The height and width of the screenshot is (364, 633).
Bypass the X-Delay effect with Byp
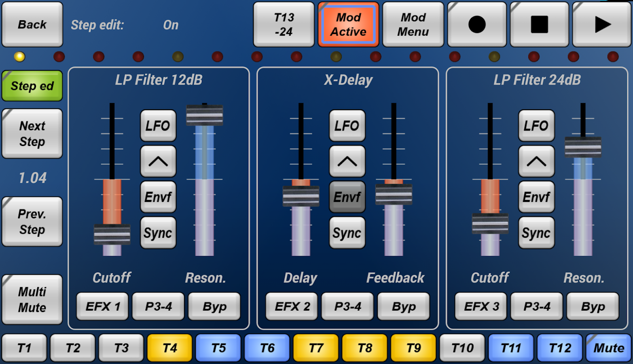point(404,306)
